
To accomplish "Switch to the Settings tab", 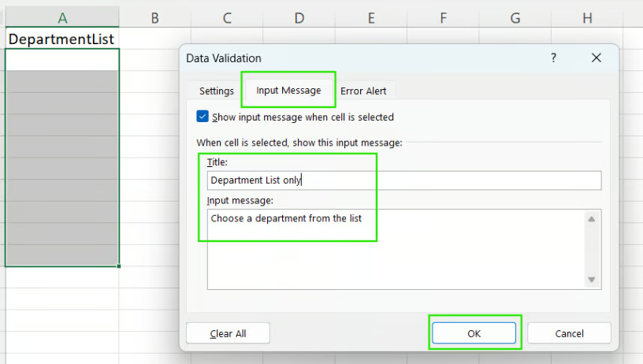I will (x=216, y=91).
